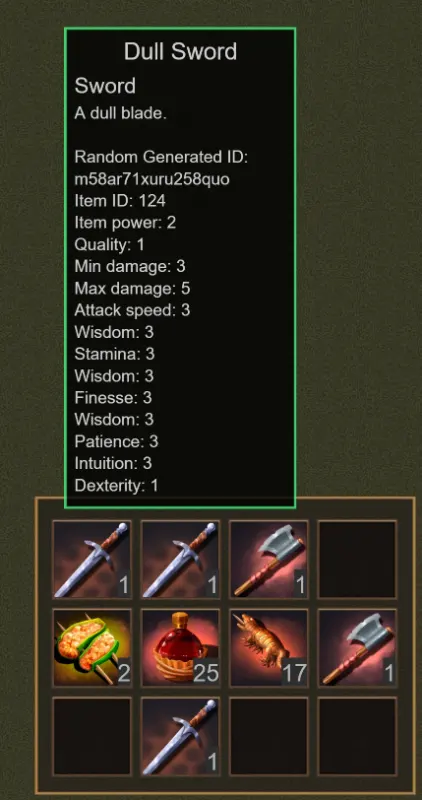Screen dimensions: 422x800
Task: Click the second sword in the top row
Action: pos(180,559)
